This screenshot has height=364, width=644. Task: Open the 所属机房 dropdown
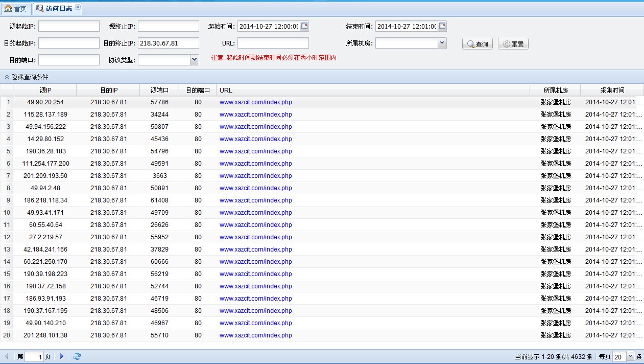[442, 43]
